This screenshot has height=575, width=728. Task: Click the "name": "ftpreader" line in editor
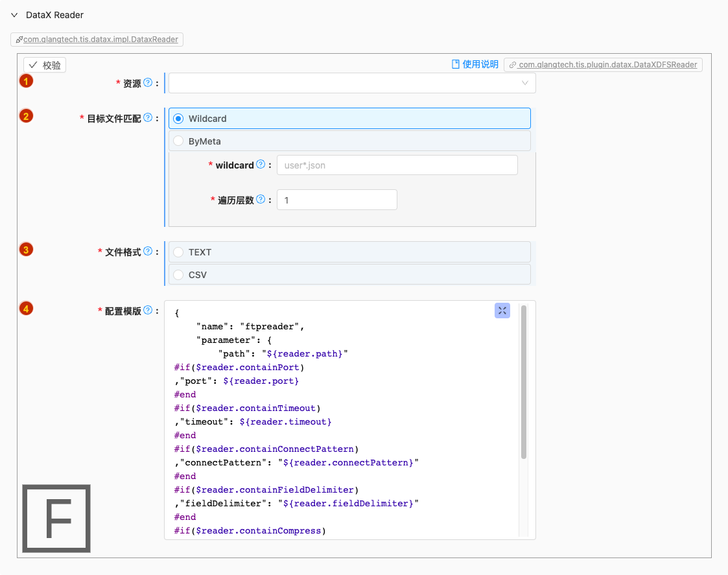250,327
